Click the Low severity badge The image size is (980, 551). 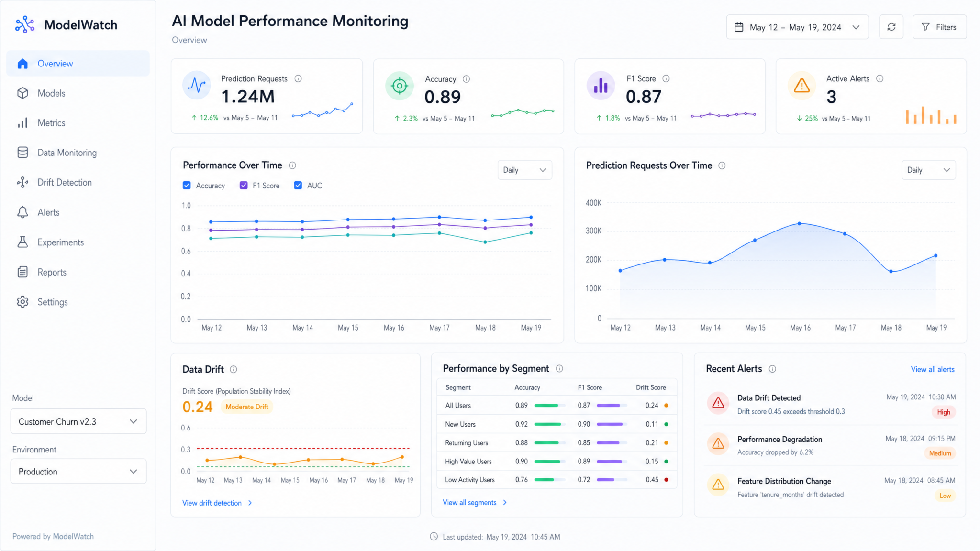945,496
